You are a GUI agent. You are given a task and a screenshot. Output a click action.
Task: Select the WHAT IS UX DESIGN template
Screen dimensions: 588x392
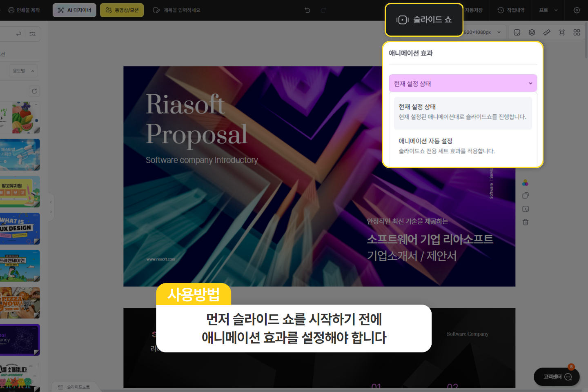point(20,229)
